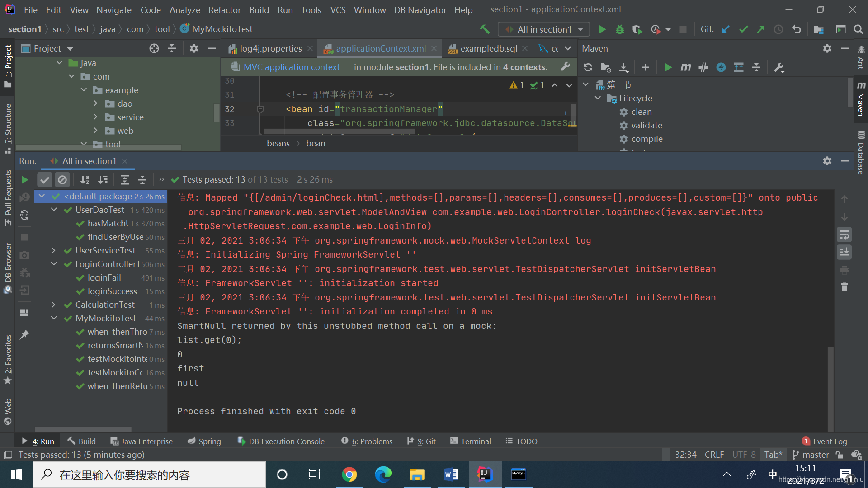Click Execute Maven Goal 'm' icon
This screenshot has height=488, width=868.
click(685, 67)
